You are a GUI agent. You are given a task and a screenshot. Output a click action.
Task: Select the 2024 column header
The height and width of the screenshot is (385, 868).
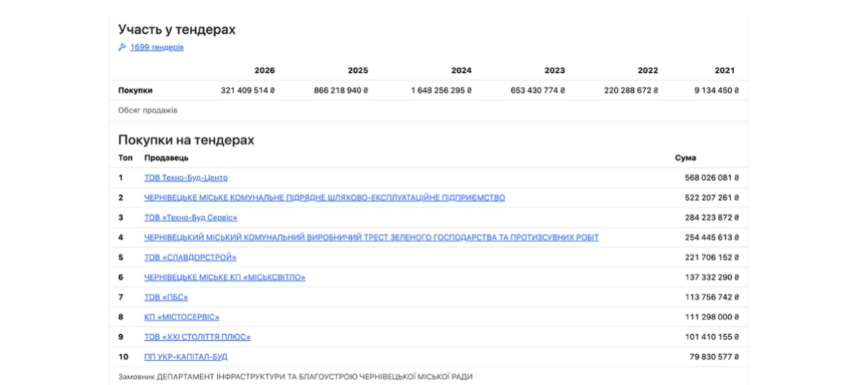click(462, 71)
